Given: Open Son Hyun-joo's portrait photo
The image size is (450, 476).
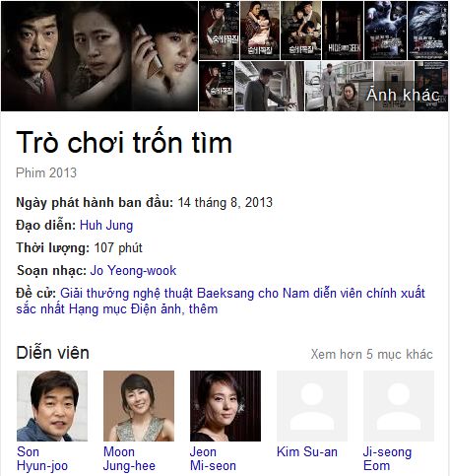Looking at the screenshot, I should tap(52, 406).
